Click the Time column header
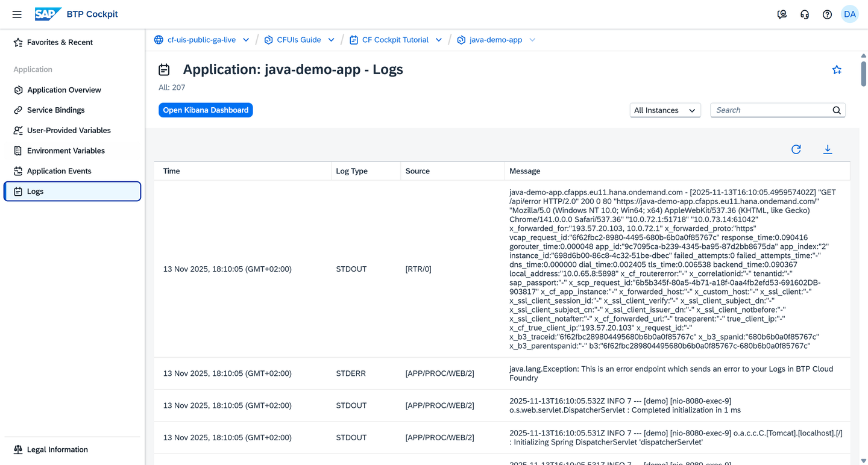 (x=243, y=171)
